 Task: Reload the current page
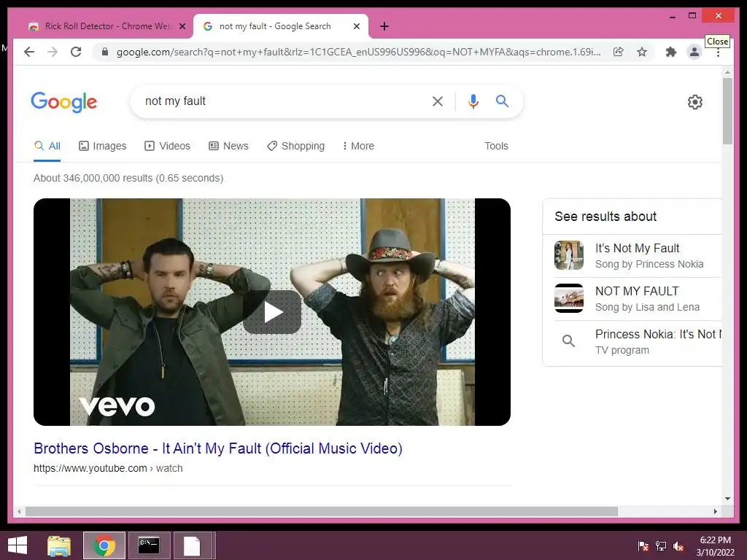(76, 52)
